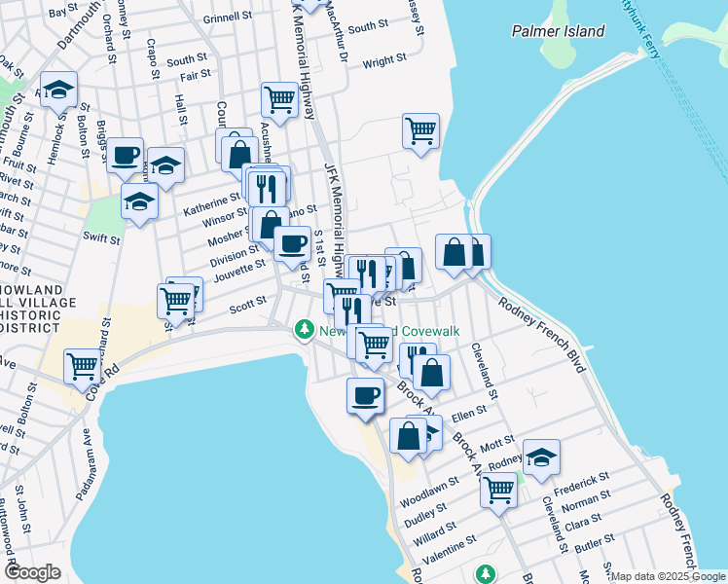
Task: Open the shopping bag marker near Cleveland St
Action: [431, 373]
